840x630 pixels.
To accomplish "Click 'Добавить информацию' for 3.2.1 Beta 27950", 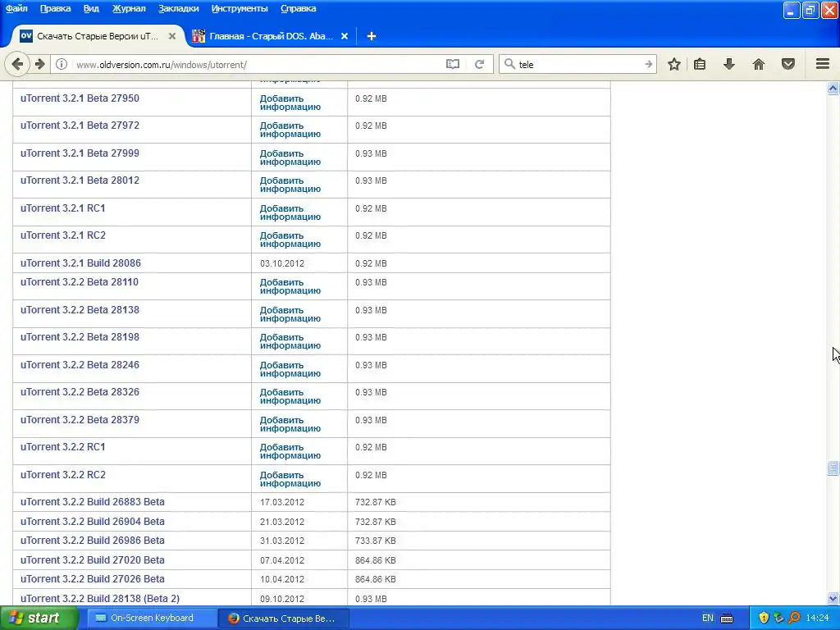I will [290, 103].
